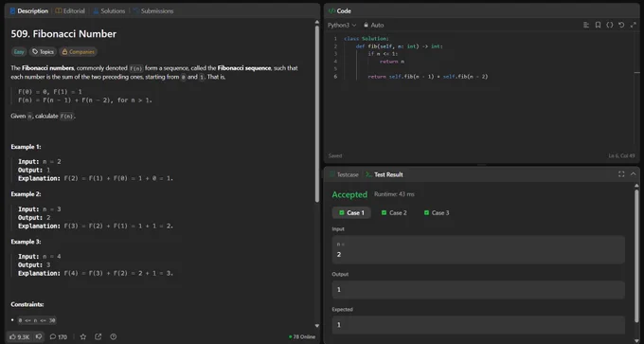Click code line 3 if n <= 1
This screenshot has width=644, height=344.
tap(383, 54)
